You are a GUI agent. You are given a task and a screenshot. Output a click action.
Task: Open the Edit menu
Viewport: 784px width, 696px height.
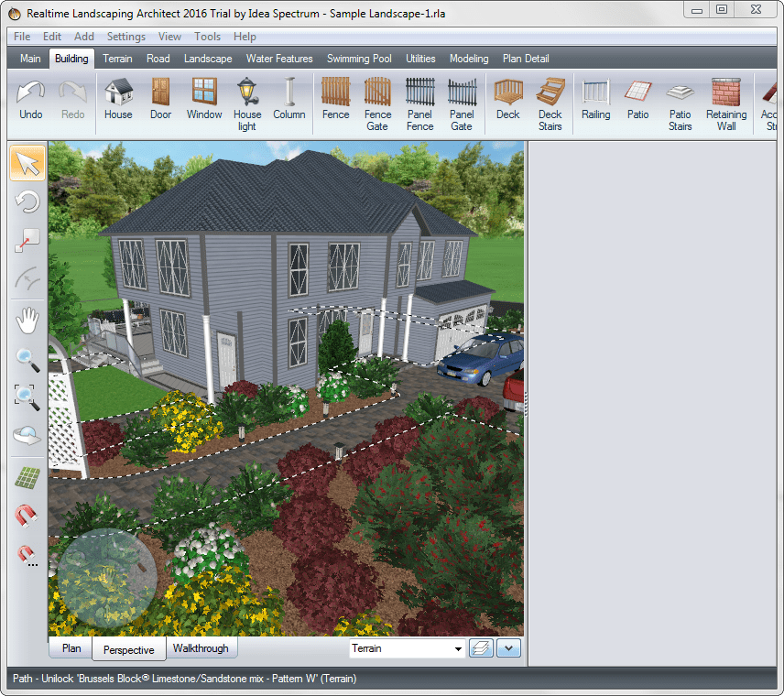[52, 37]
